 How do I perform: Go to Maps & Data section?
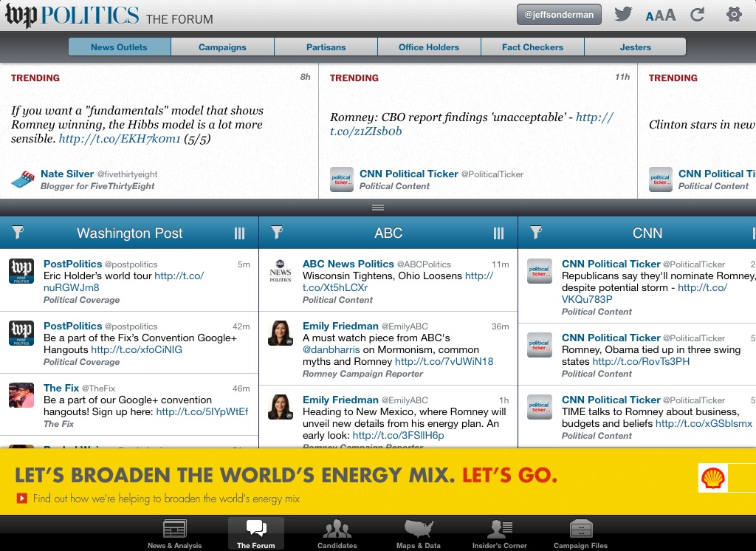point(419,533)
